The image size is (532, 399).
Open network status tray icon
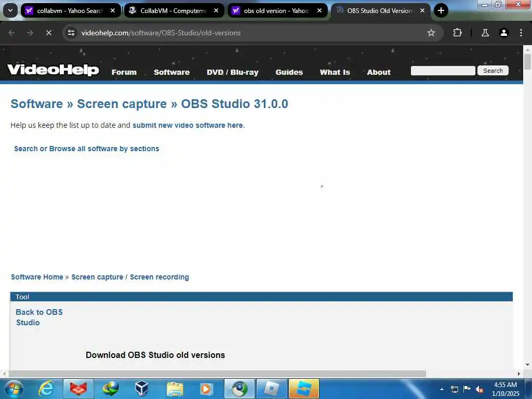tap(454, 390)
